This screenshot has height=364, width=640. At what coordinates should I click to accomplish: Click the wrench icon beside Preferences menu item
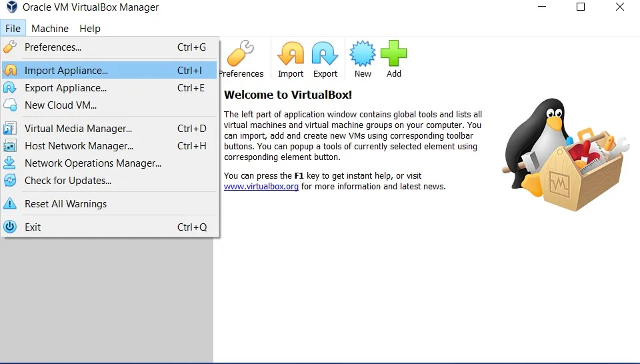click(x=10, y=47)
